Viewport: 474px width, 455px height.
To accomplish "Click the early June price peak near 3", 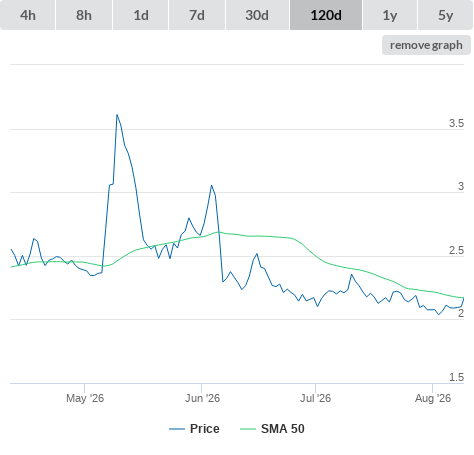I will click(x=211, y=186).
